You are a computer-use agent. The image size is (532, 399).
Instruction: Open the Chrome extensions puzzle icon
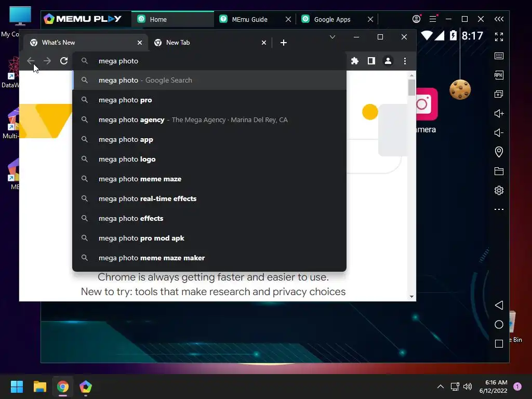coord(354,61)
